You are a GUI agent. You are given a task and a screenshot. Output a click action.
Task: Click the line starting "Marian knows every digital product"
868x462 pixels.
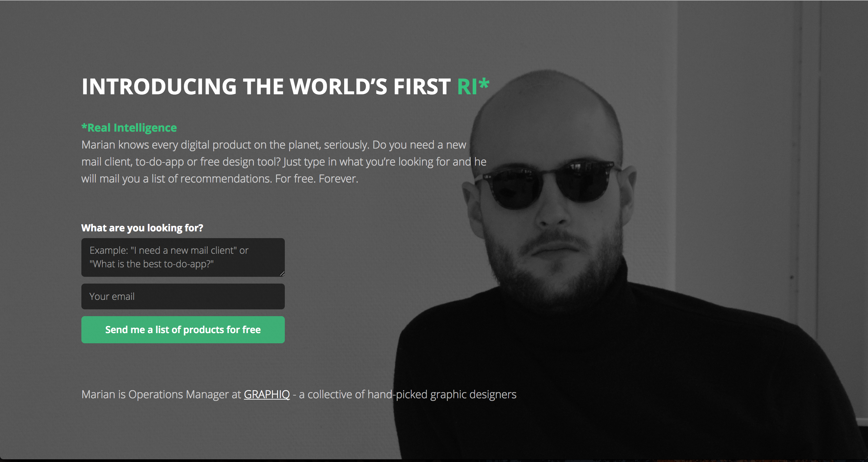click(x=274, y=145)
